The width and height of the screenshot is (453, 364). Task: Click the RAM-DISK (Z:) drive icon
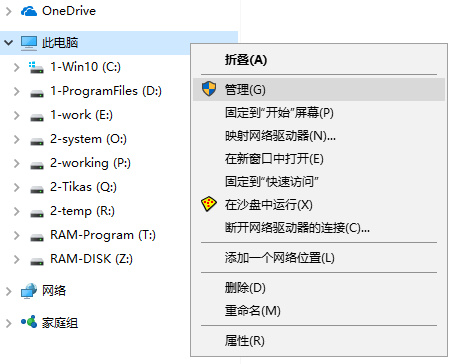pyautogui.click(x=37, y=261)
